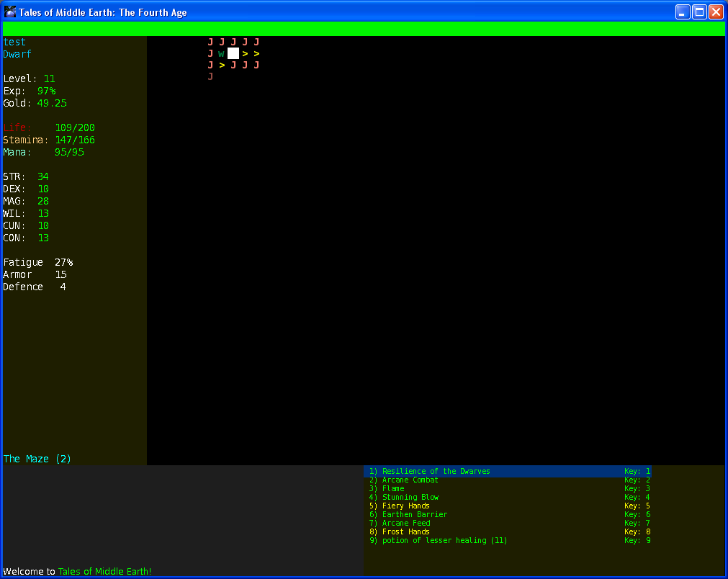This screenshot has height=579, width=728.
Task: Click the Fatigue 27% value
Action: pyautogui.click(x=63, y=262)
